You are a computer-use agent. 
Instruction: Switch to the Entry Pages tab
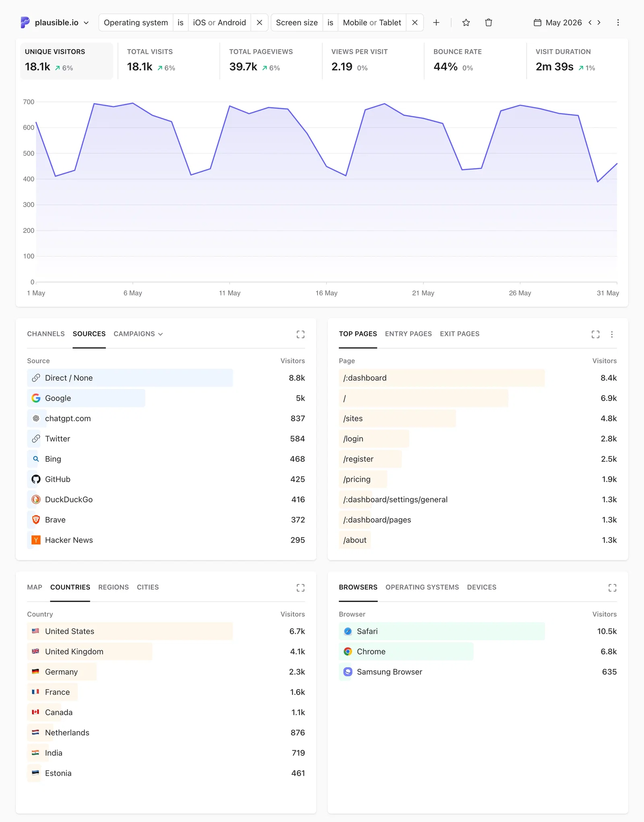point(408,334)
